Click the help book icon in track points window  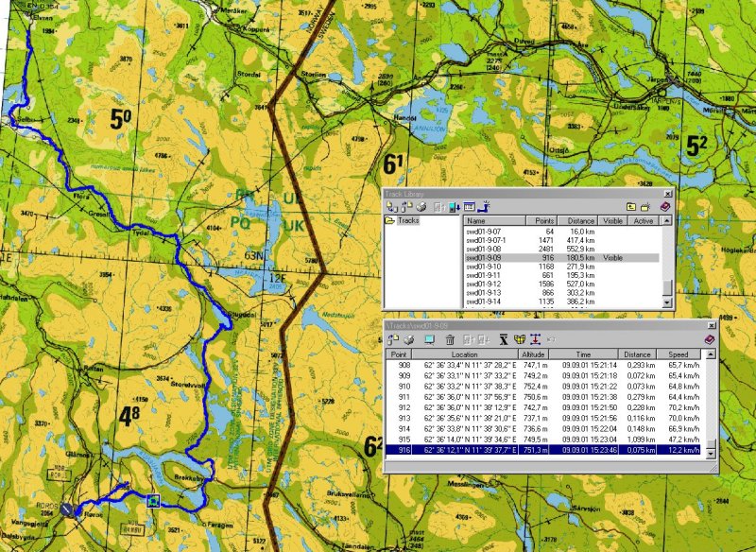710,339
